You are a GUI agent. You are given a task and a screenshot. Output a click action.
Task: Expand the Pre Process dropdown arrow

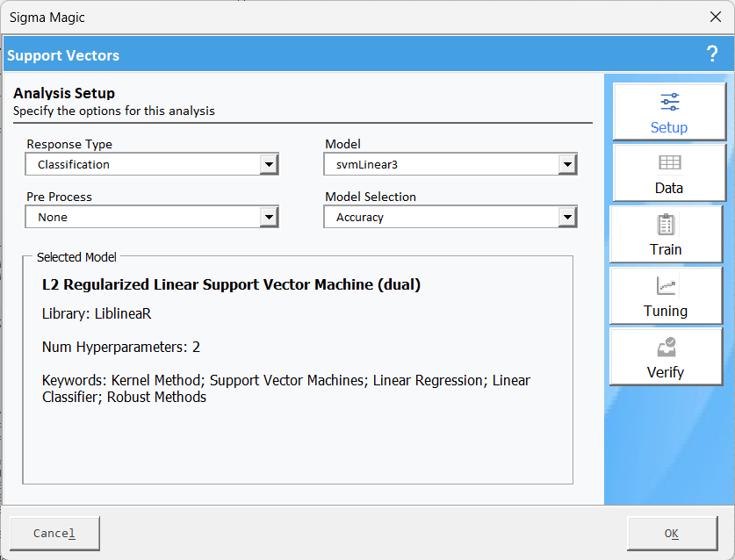pos(269,217)
